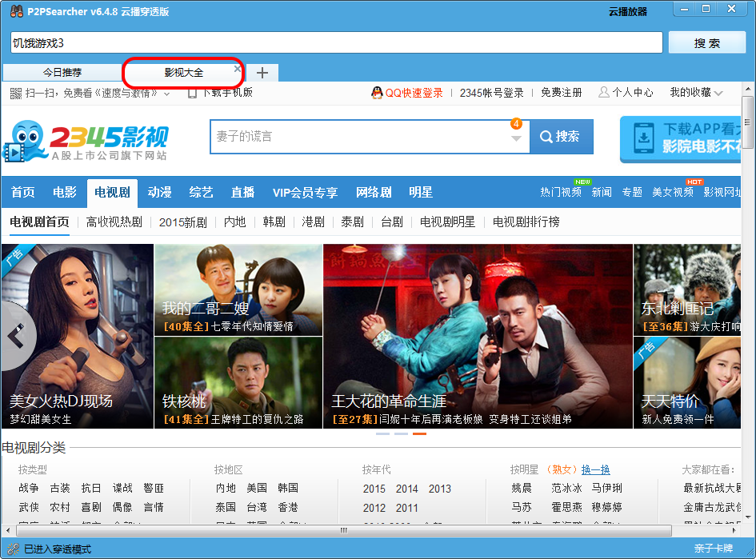Open the 明星 navigation menu
The width and height of the screenshot is (756, 559).
point(421,192)
